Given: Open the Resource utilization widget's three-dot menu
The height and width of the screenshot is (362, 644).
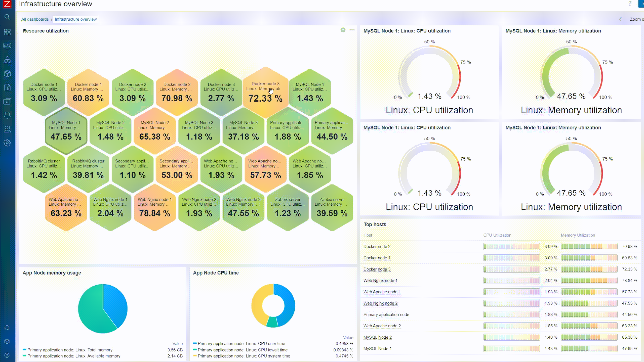Looking at the screenshot, I should click(x=351, y=30).
